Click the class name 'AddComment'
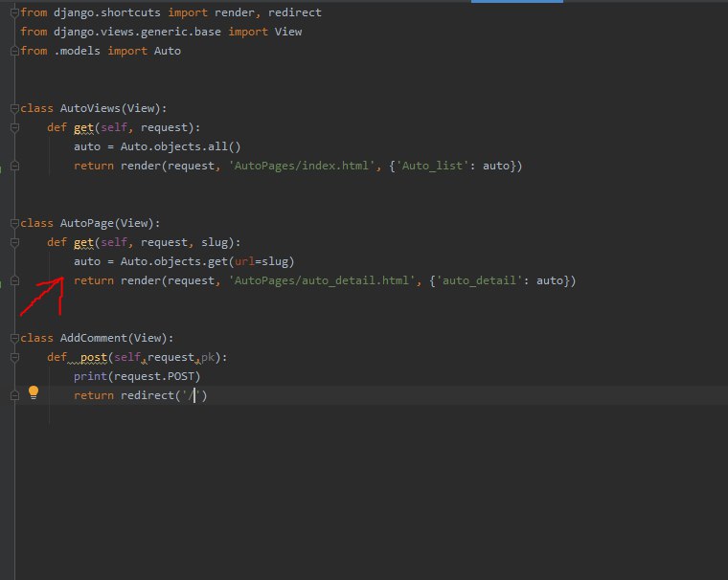728x580 pixels. (x=93, y=338)
